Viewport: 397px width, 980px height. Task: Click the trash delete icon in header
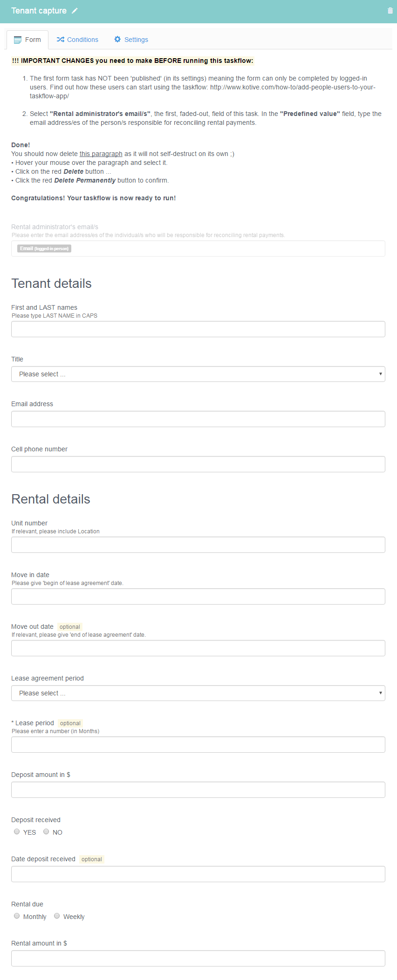pyautogui.click(x=390, y=11)
